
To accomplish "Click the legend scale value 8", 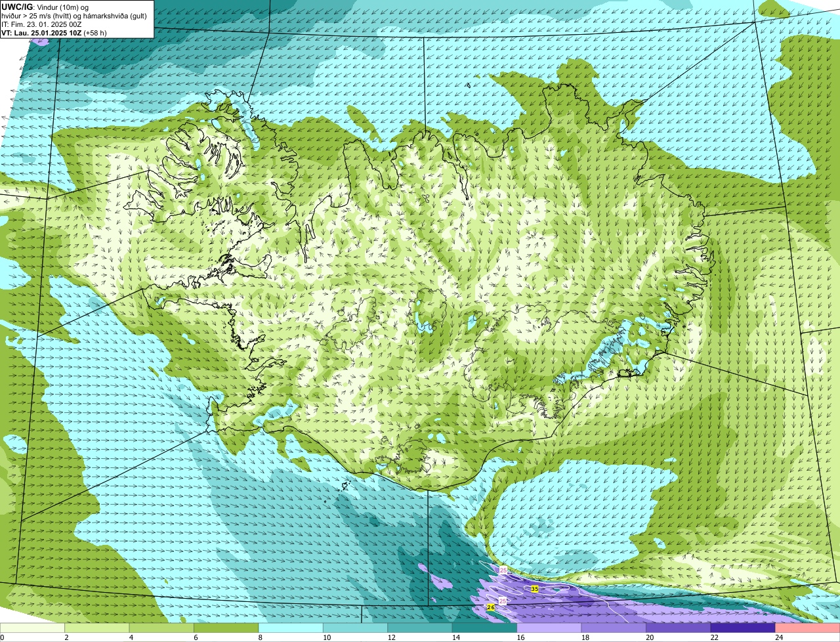I will pyautogui.click(x=261, y=637).
